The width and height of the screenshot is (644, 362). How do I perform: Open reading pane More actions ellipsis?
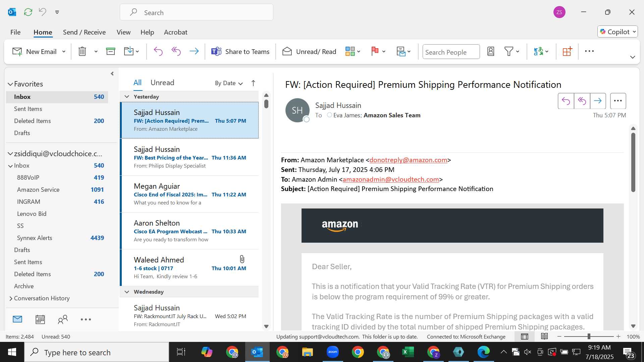click(618, 101)
